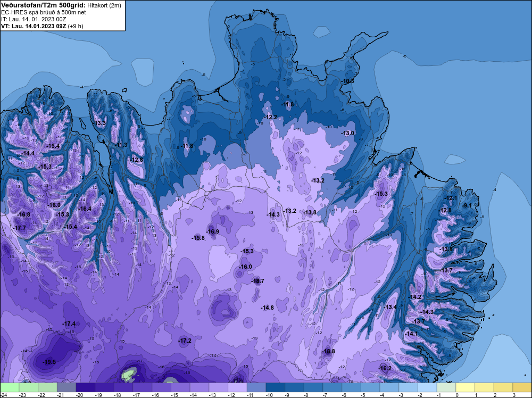Click the -19.5 temperature value
532x398 pixels.
(x=49, y=362)
